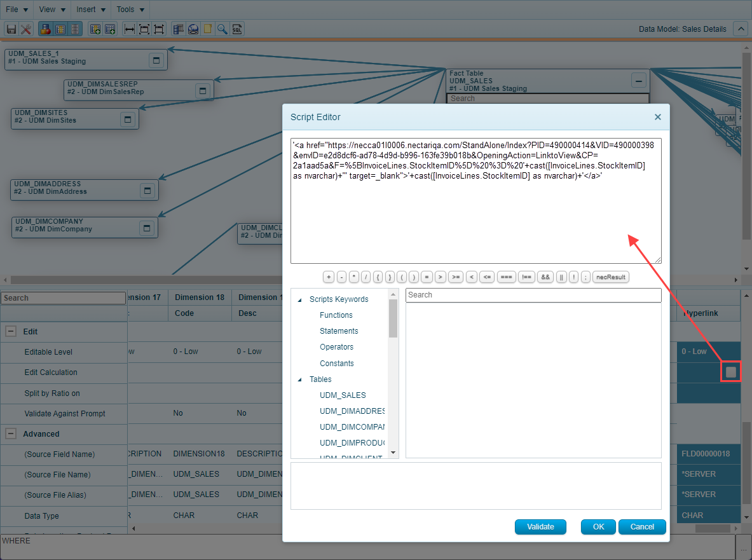Click the Edit Calculation box in Hyperlink column

tap(731, 372)
